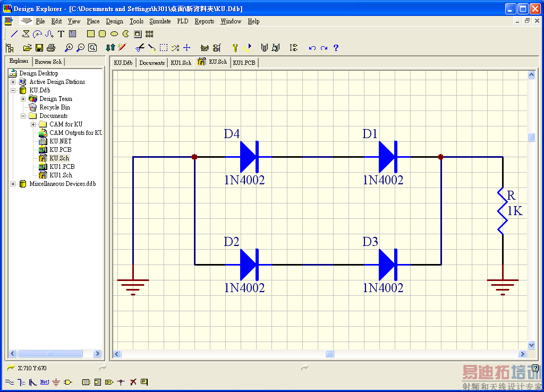Open help question mark icon
The image size is (544, 392).
[336, 48]
